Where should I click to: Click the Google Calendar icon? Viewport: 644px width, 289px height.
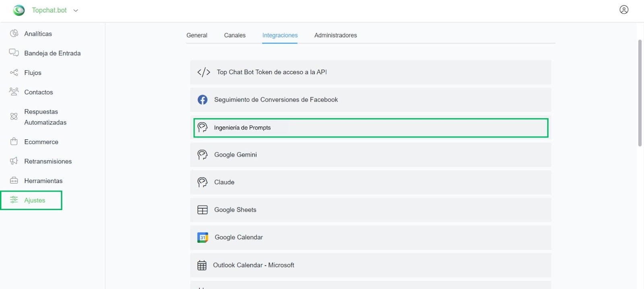pos(202,237)
